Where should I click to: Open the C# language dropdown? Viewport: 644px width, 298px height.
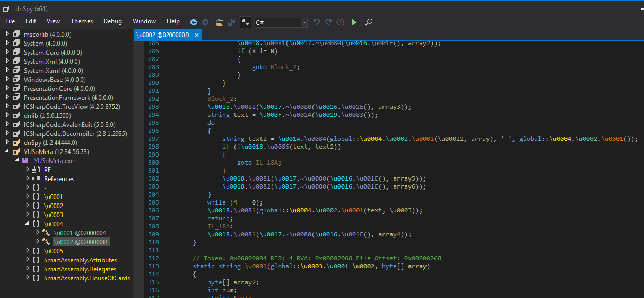pyautogui.click(x=304, y=22)
